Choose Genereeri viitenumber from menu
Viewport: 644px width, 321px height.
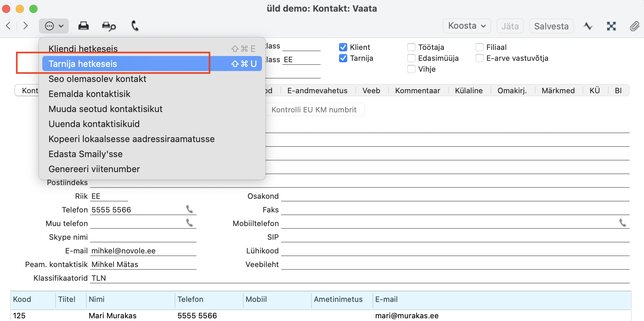[x=94, y=169]
